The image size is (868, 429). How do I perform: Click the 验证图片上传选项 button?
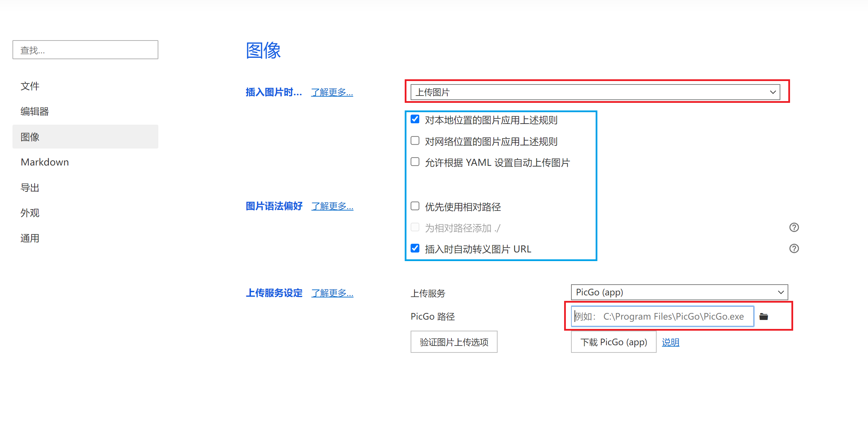coord(454,342)
